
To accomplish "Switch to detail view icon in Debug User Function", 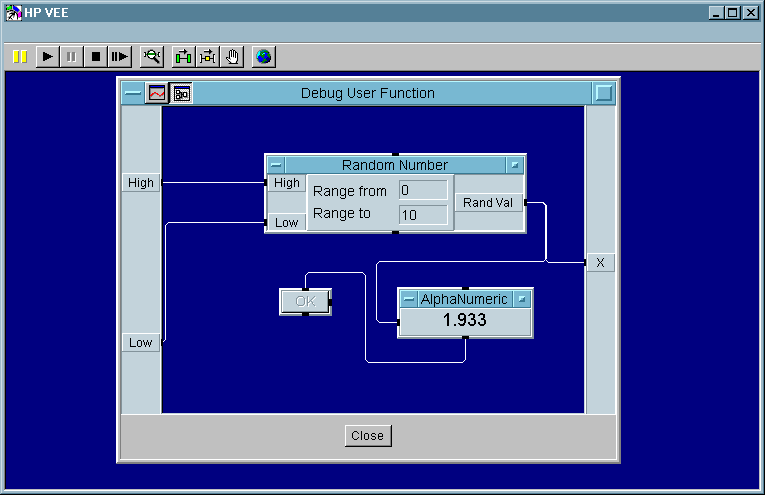I will (181, 93).
